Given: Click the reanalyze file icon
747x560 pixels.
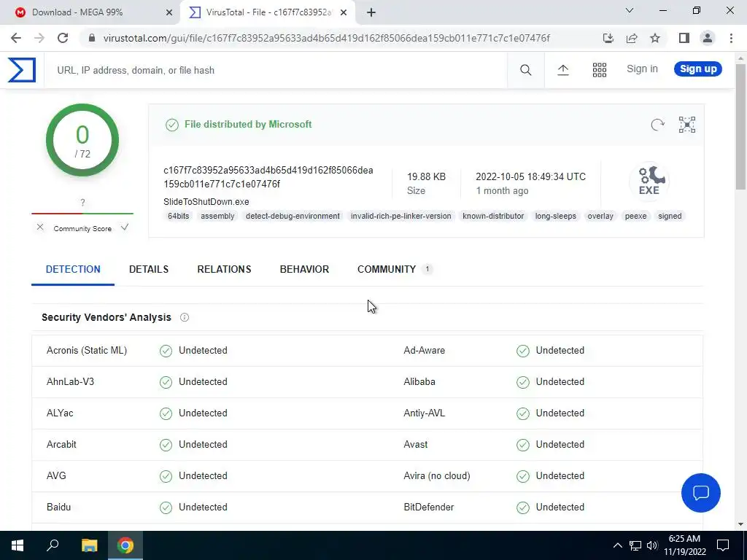Looking at the screenshot, I should pos(657,125).
